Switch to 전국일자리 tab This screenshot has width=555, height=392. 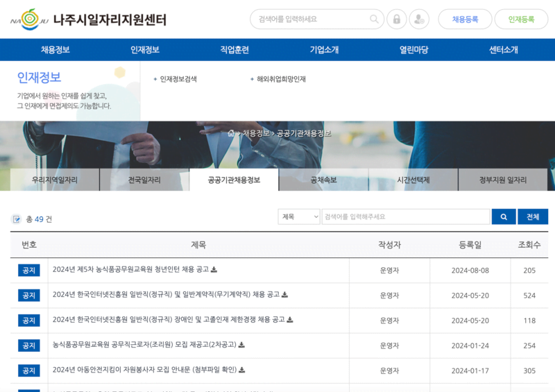pyautogui.click(x=144, y=180)
